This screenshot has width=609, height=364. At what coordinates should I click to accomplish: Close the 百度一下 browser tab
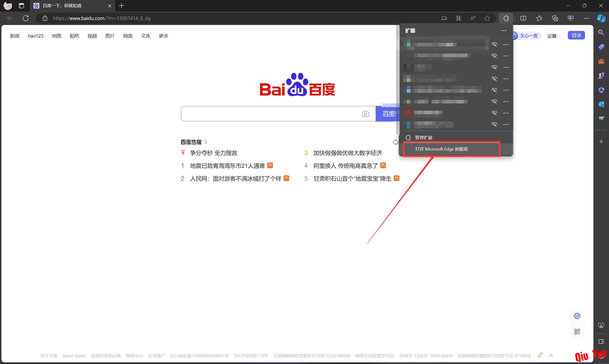110,6
